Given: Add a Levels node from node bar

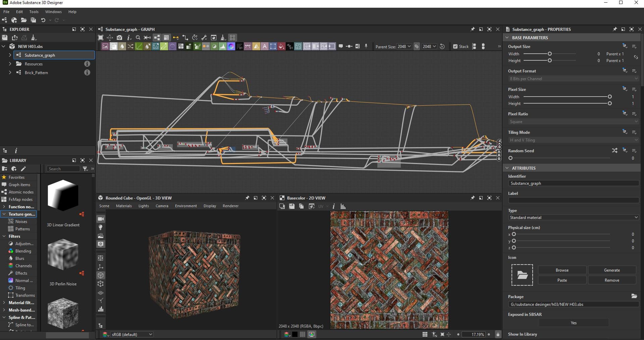Looking at the screenshot, I should [223, 46].
